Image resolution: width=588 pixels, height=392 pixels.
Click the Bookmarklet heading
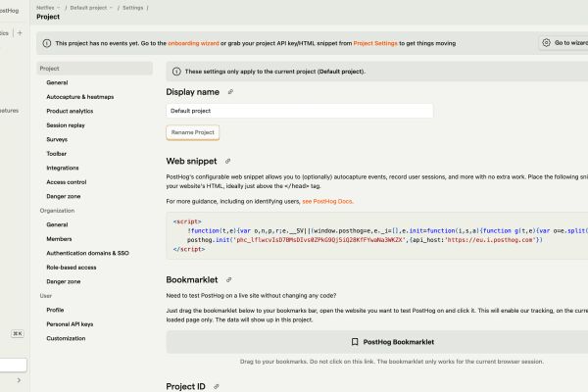tap(192, 280)
